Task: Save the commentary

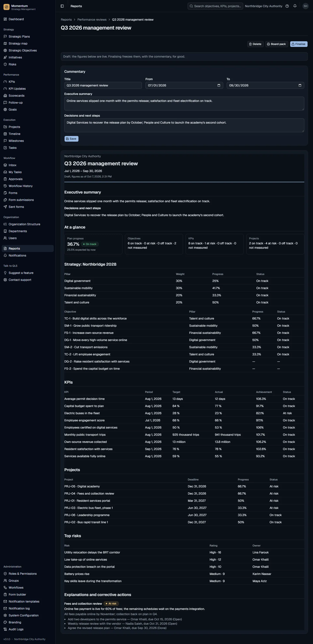Action: pos(71,139)
